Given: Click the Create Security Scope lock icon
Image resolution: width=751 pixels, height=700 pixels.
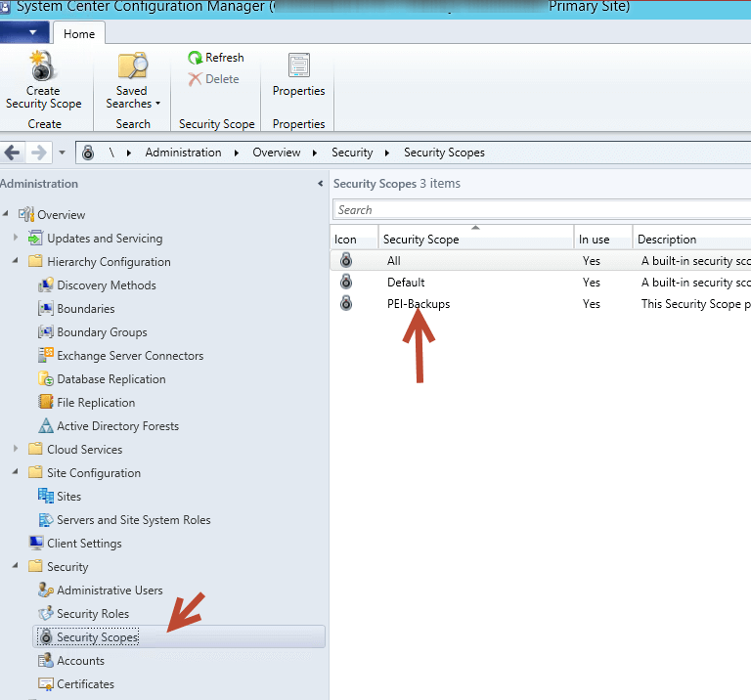Looking at the screenshot, I should click(43, 66).
